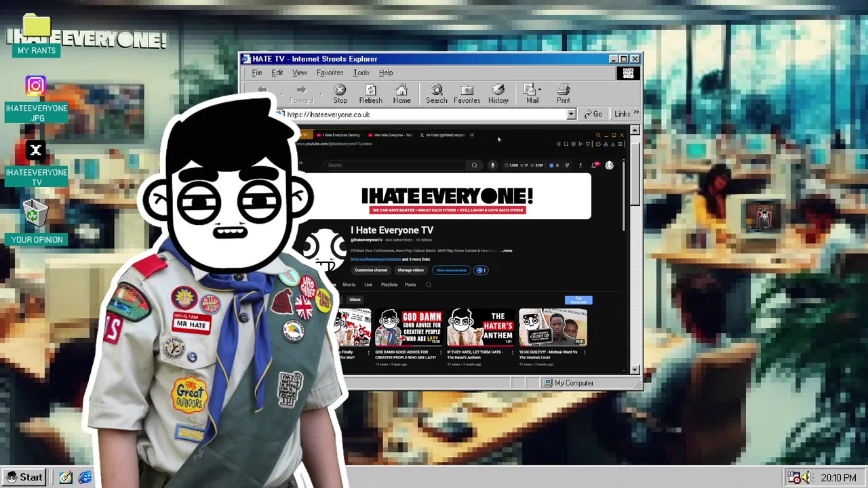Click the address bar URL field
868x488 pixels.
click(425, 115)
